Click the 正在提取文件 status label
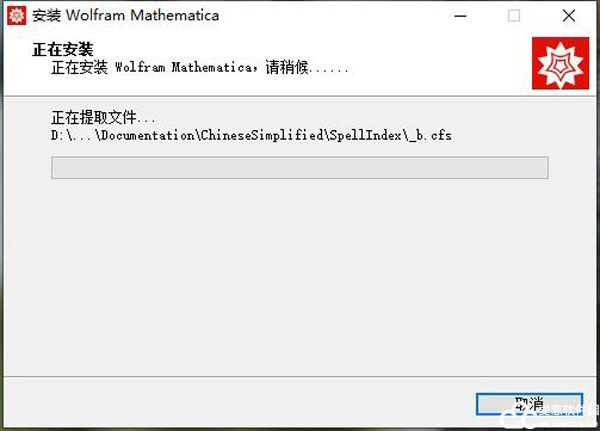 click(x=103, y=118)
